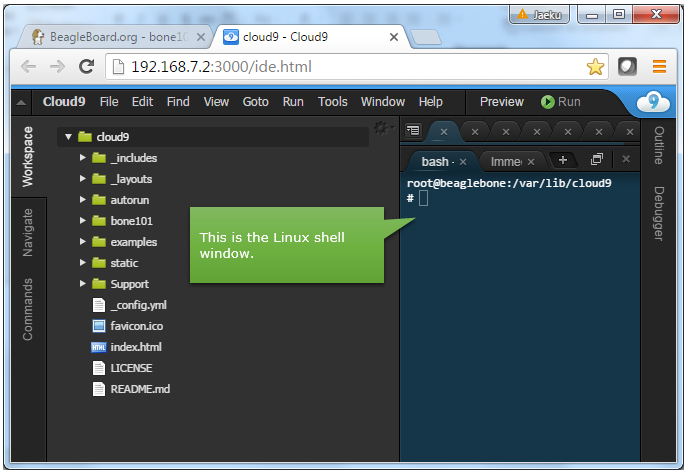This screenshot has width=688, height=474.
Task: Select the _config.yml file name
Action: coord(139,305)
